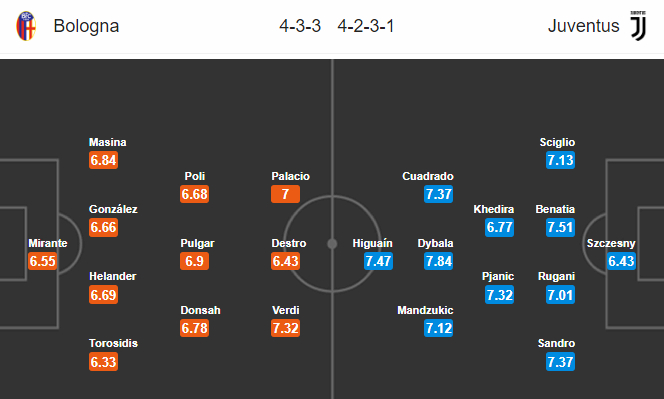Click Pulgar's 6.9 rating badge
Image resolution: width=664 pixels, height=399 pixels.
point(194,261)
